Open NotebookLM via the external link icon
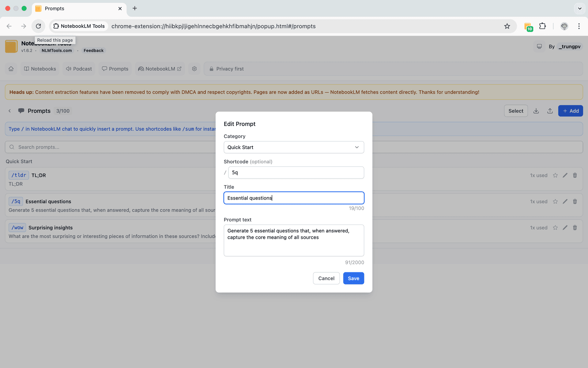 pos(179,69)
